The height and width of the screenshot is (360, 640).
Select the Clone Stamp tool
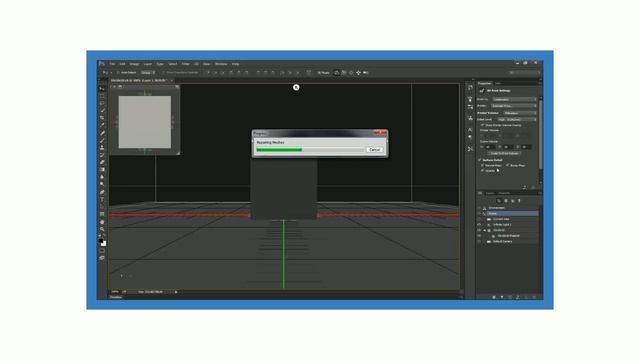pyautogui.click(x=102, y=148)
